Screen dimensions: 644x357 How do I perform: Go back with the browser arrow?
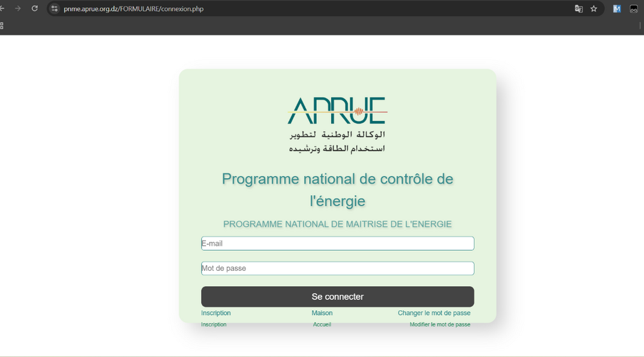(x=2, y=8)
